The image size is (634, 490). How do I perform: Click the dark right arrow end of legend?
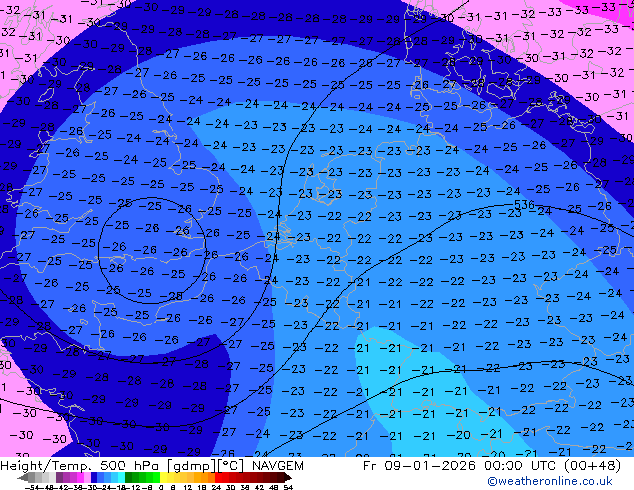click(287, 477)
